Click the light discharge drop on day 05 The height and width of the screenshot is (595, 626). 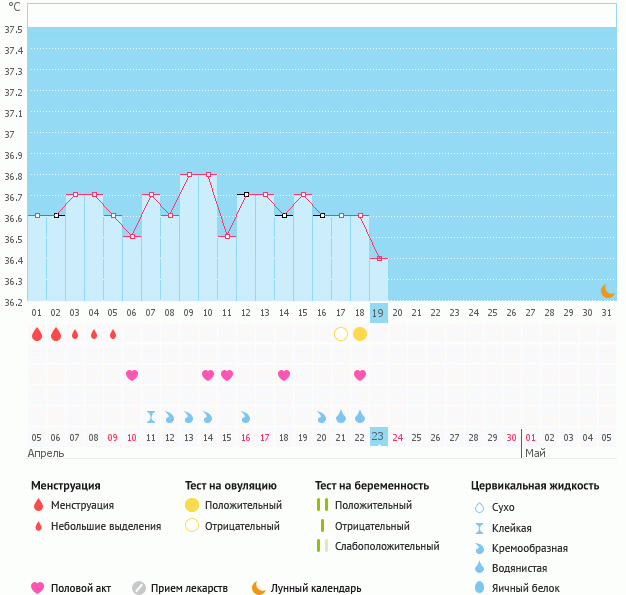113,334
